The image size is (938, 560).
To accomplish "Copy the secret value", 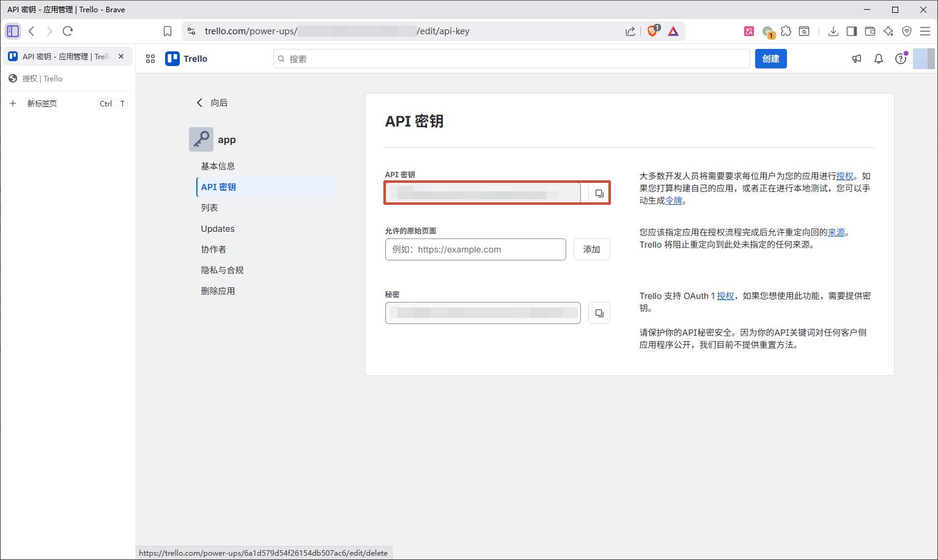I will pos(599,313).
